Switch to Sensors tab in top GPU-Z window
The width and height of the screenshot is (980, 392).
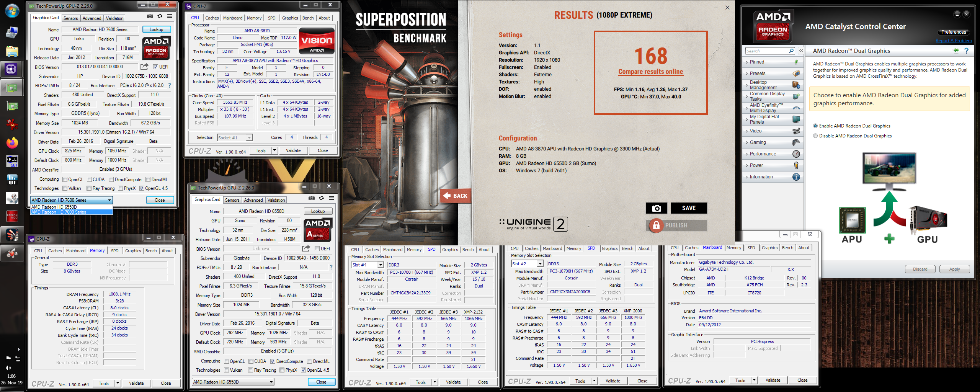click(70, 18)
